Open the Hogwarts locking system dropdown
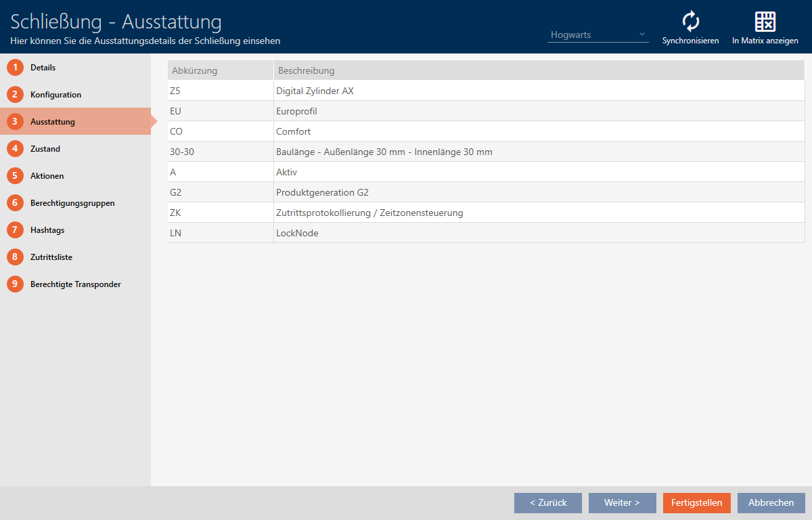Viewport: 812px width, 520px height. pos(597,35)
